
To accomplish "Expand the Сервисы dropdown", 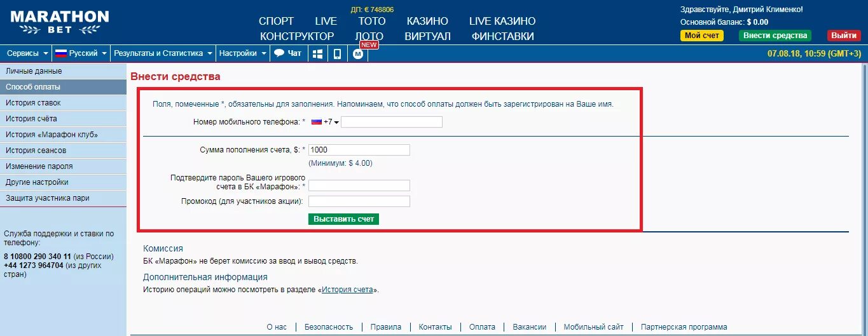I will (27, 53).
